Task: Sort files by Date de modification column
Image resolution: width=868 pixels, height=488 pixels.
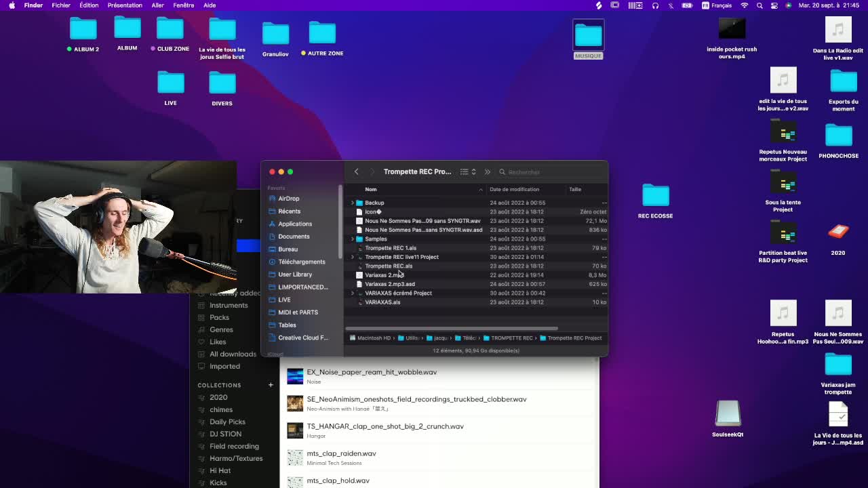Action: tap(514, 190)
